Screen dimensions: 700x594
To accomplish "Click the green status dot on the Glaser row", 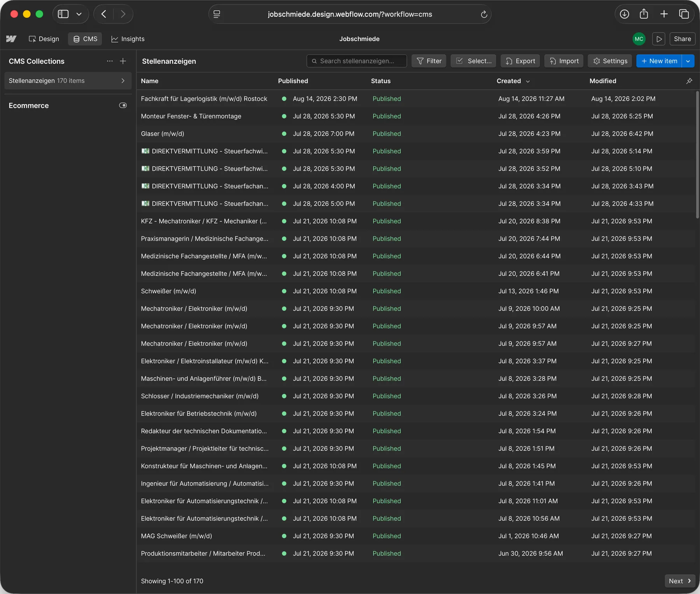I will coord(284,134).
